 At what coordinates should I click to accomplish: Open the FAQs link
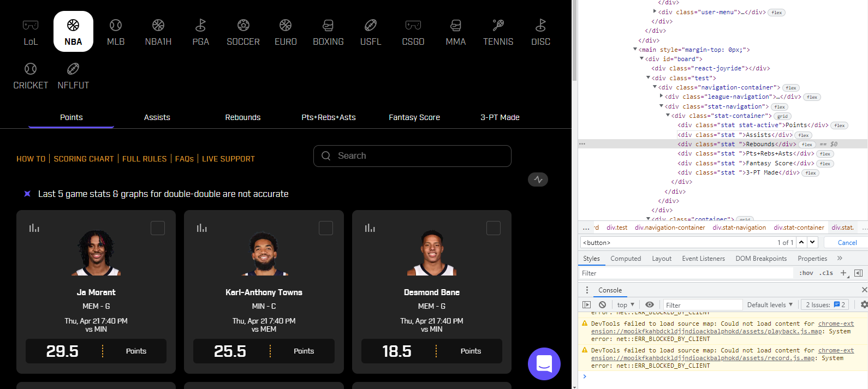pos(185,159)
